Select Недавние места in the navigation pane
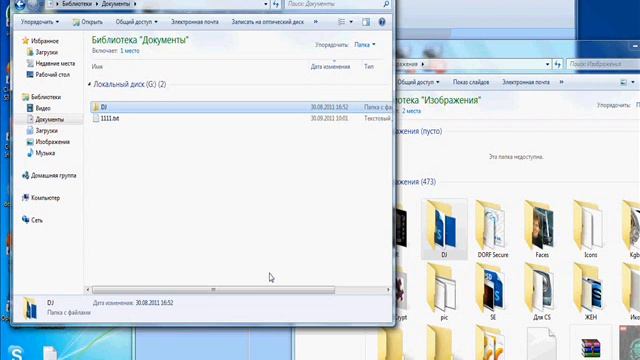The image size is (640, 360). [51, 63]
